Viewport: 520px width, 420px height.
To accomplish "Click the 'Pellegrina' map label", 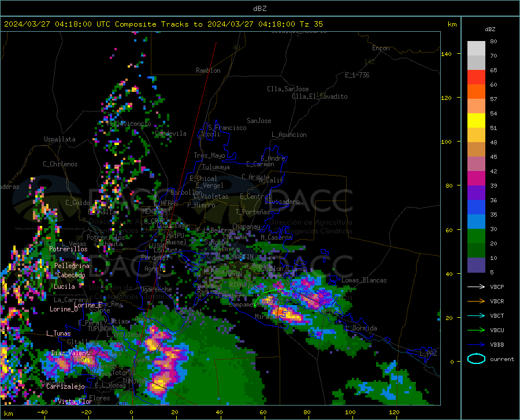I will pyautogui.click(x=72, y=266).
